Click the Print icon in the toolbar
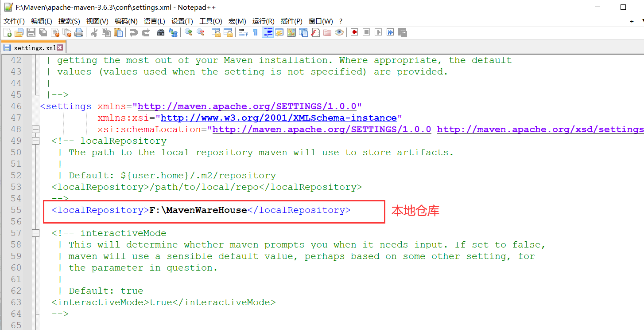This screenshot has width=644, height=330. coord(79,32)
